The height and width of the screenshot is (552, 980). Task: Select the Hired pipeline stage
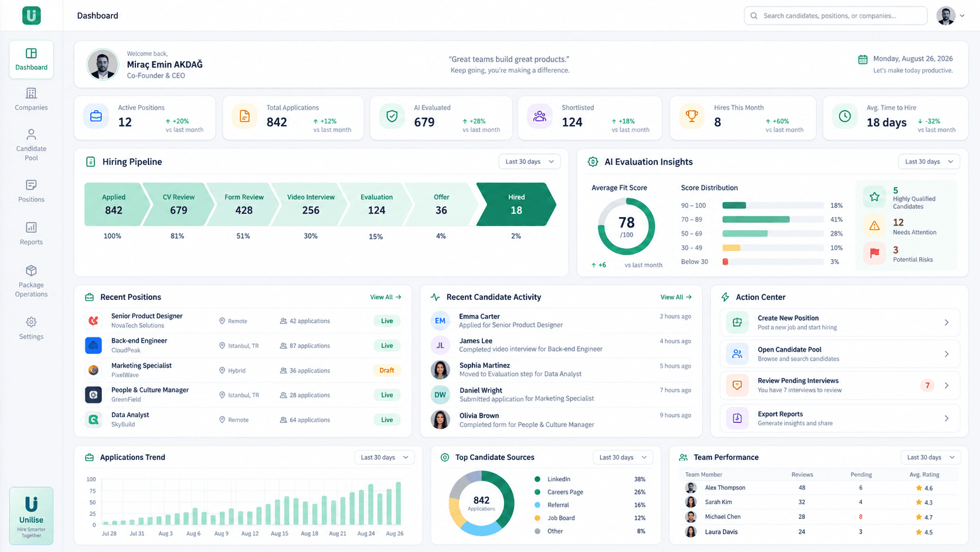click(516, 204)
